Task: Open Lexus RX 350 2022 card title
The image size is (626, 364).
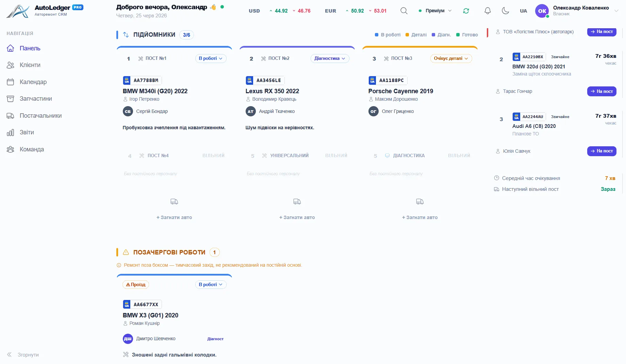Action: pos(272,91)
